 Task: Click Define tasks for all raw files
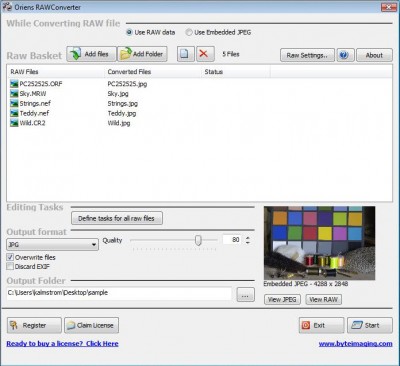(117, 218)
